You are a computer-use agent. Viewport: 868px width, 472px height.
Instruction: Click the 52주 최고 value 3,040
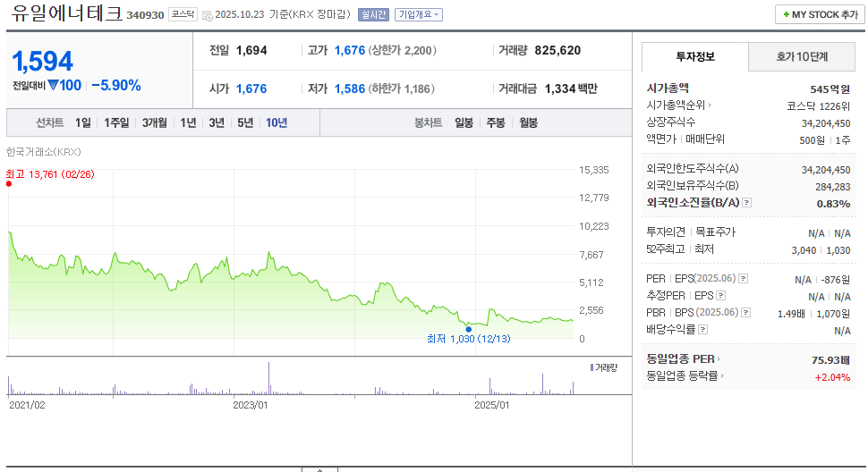804,250
